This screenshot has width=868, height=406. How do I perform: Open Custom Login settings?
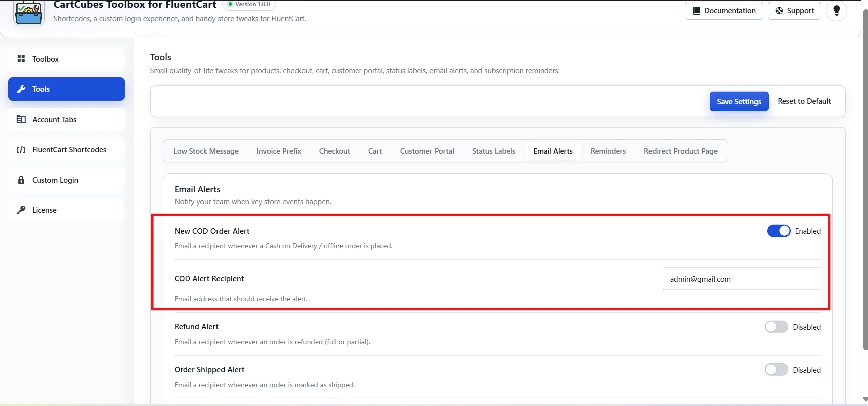point(66,180)
